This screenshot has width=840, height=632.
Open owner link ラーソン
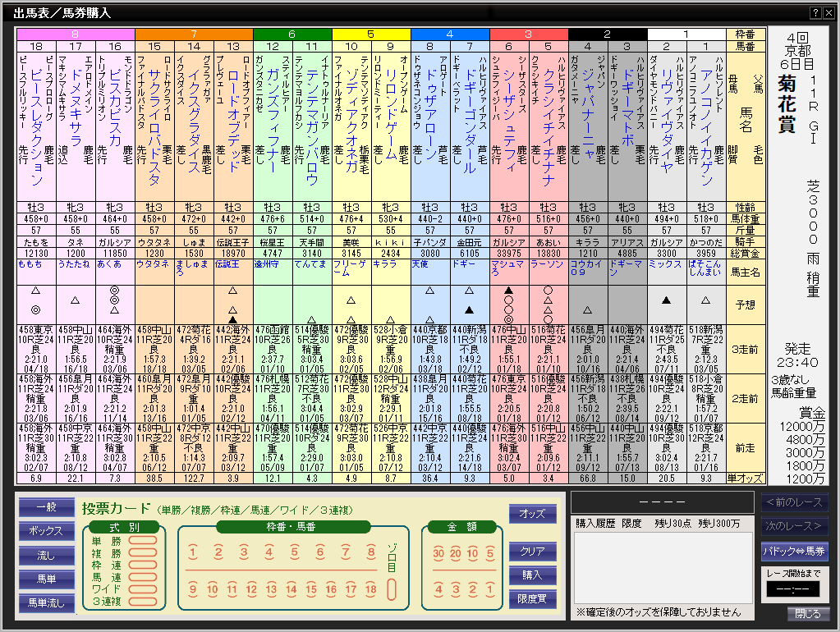(546, 264)
